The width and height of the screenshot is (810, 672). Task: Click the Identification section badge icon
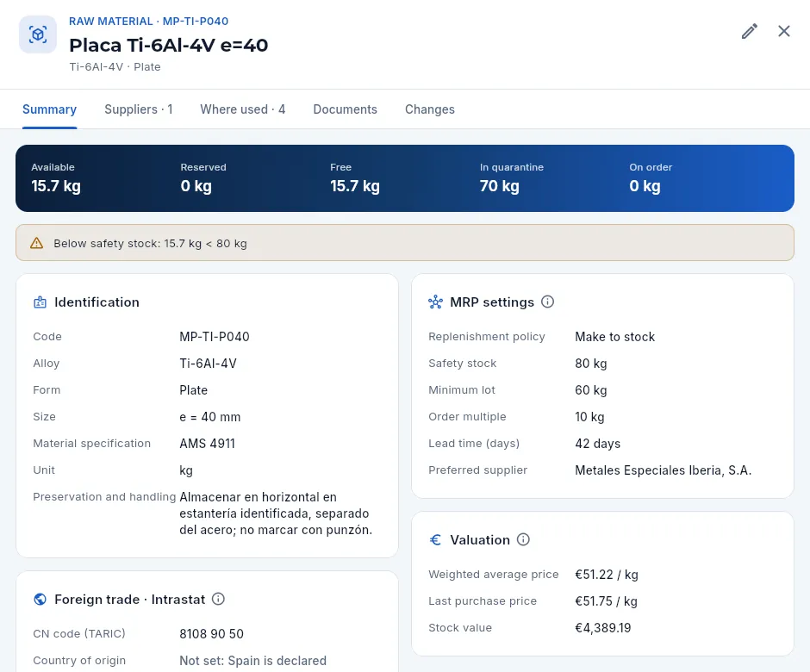click(x=40, y=302)
